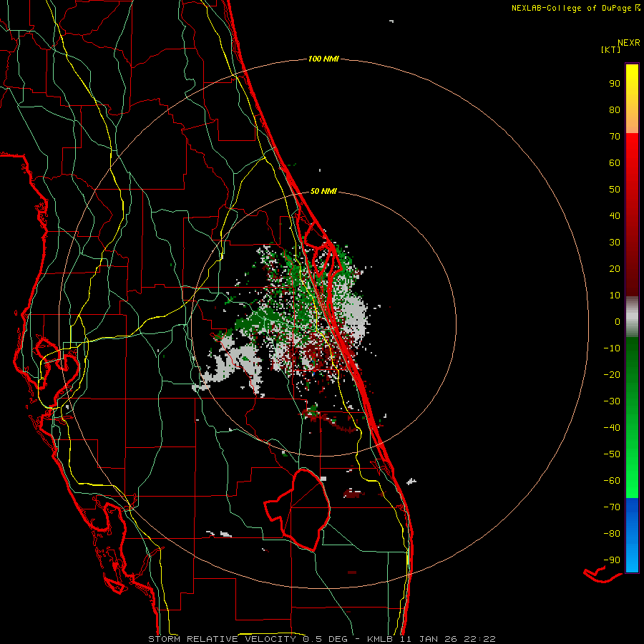
Task: Click the 50 NMI range ring label
Action: point(323,191)
